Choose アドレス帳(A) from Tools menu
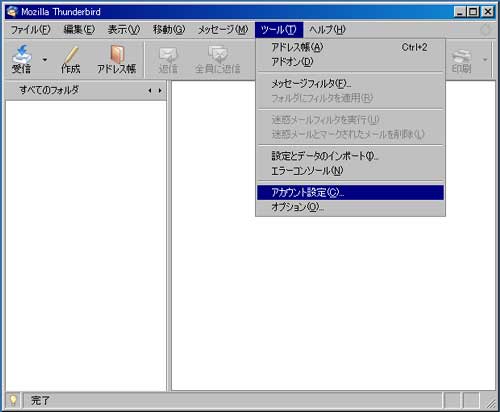 [x=350, y=47]
